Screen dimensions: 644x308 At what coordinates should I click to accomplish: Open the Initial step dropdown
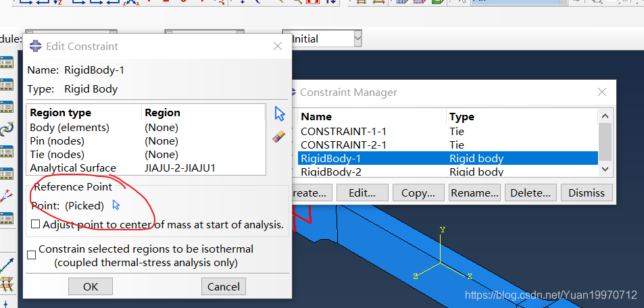tap(357, 39)
